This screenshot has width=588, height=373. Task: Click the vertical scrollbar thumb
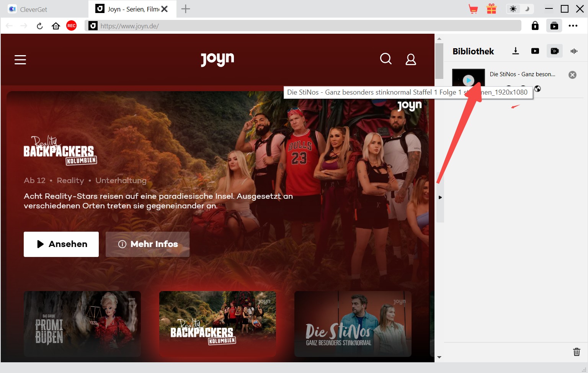(439, 61)
